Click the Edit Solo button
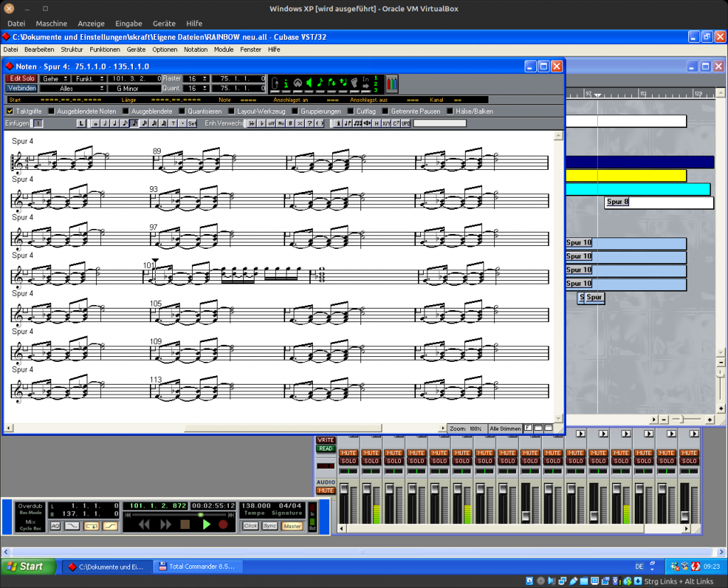 tap(21, 78)
